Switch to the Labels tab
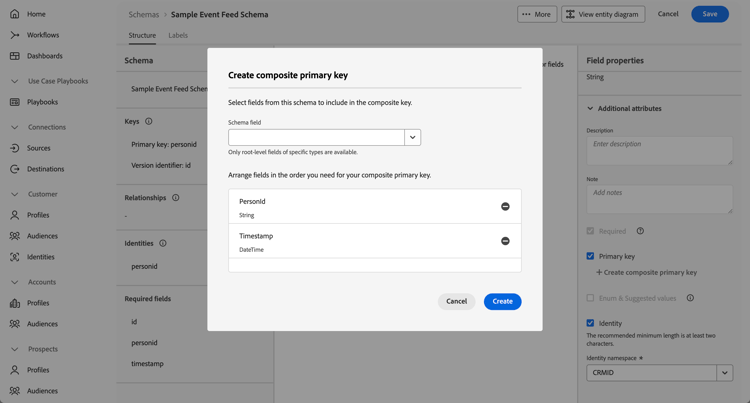 (x=178, y=35)
